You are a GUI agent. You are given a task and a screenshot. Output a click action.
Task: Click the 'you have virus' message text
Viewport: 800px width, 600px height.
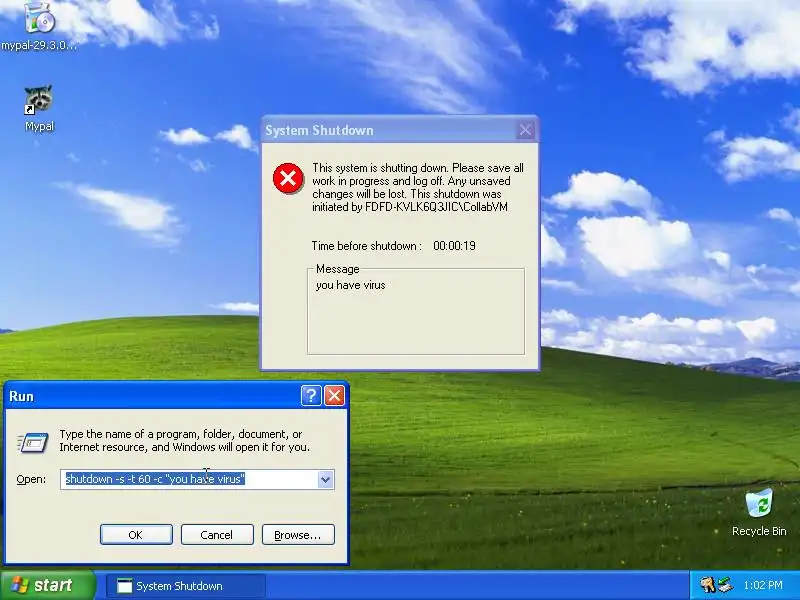pos(351,285)
